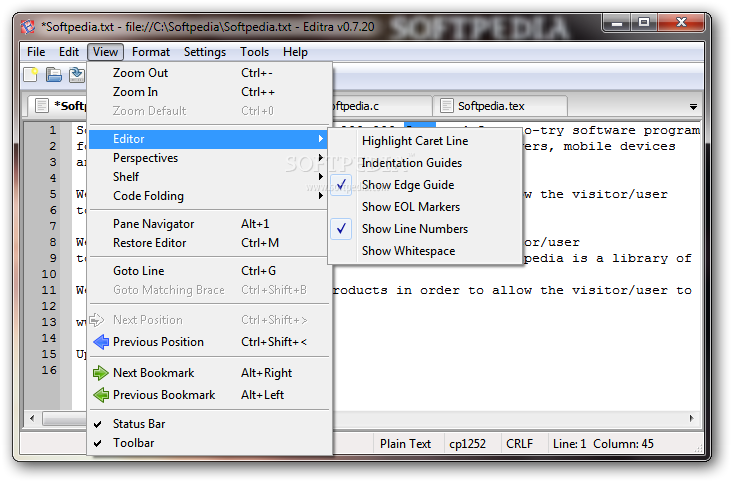Click the horizontal scrollbar right arrow
The image size is (732, 482).
(691, 418)
